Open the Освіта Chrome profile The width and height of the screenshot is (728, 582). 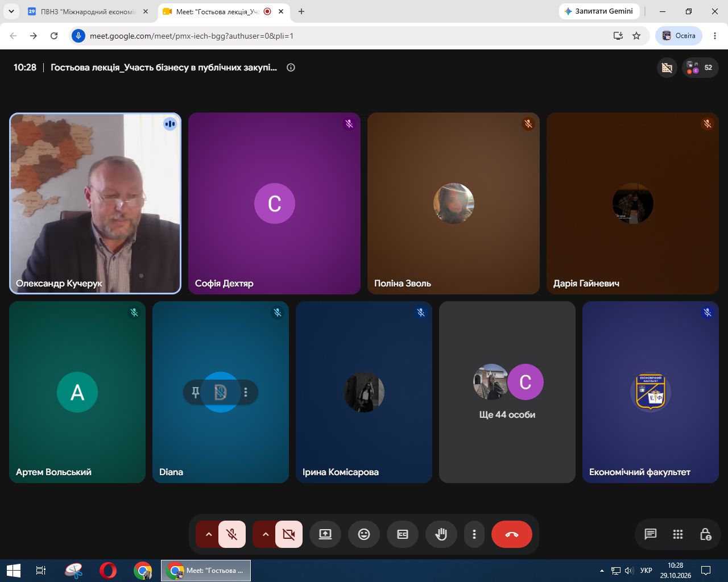(x=679, y=36)
